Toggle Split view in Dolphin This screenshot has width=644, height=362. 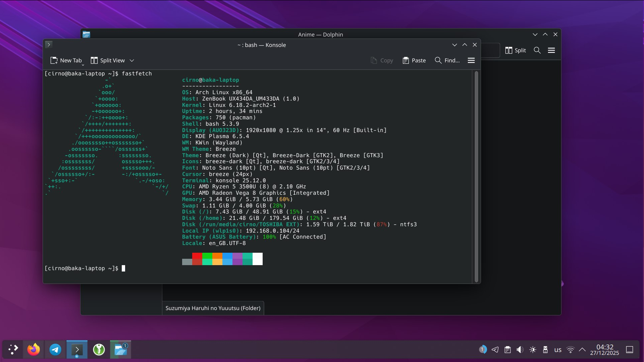click(x=516, y=50)
